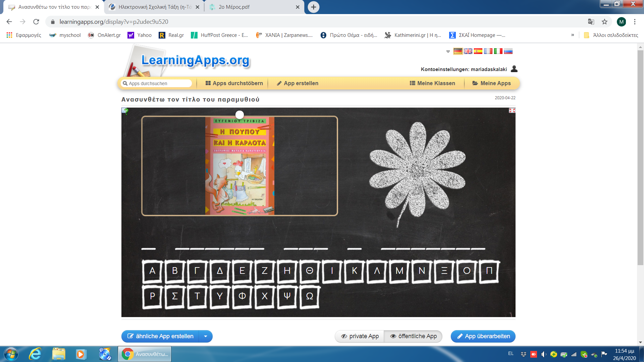The width and height of the screenshot is (644, 362).
Task: Select the letter Σ tile
Action: pos(175,296)
